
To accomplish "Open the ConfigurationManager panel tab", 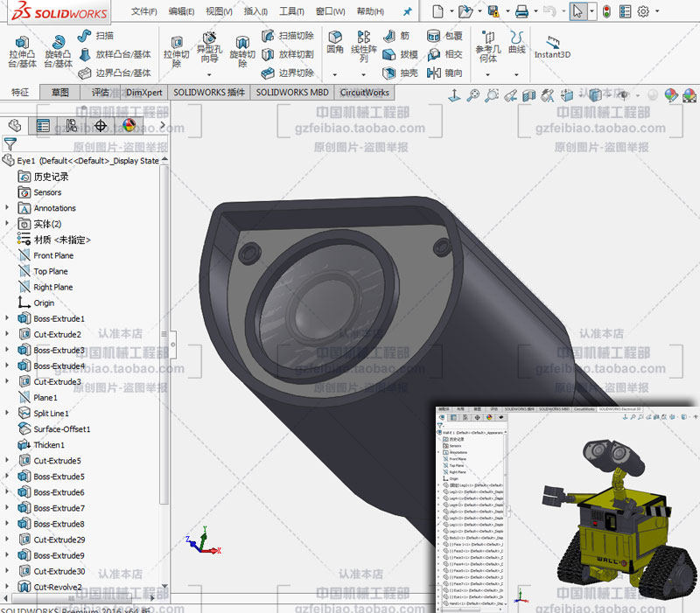I will tap(71, 126).
